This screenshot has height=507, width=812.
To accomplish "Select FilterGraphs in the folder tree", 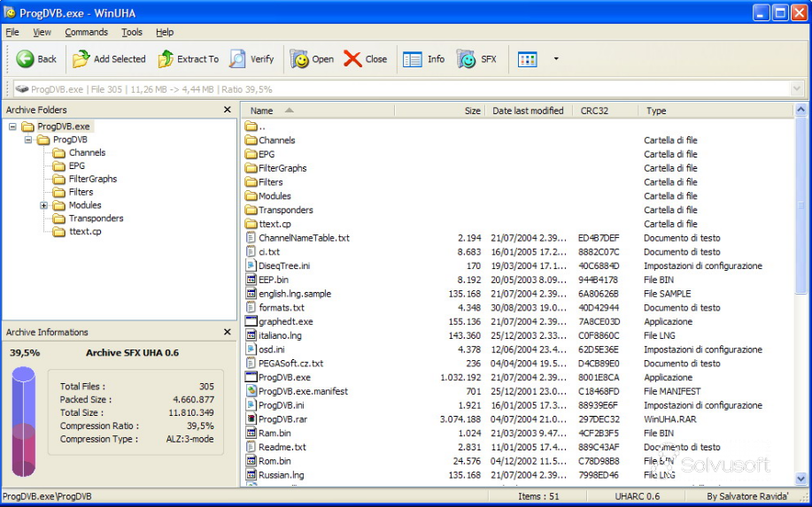I will pyautogui.click(x=93, y=179).
